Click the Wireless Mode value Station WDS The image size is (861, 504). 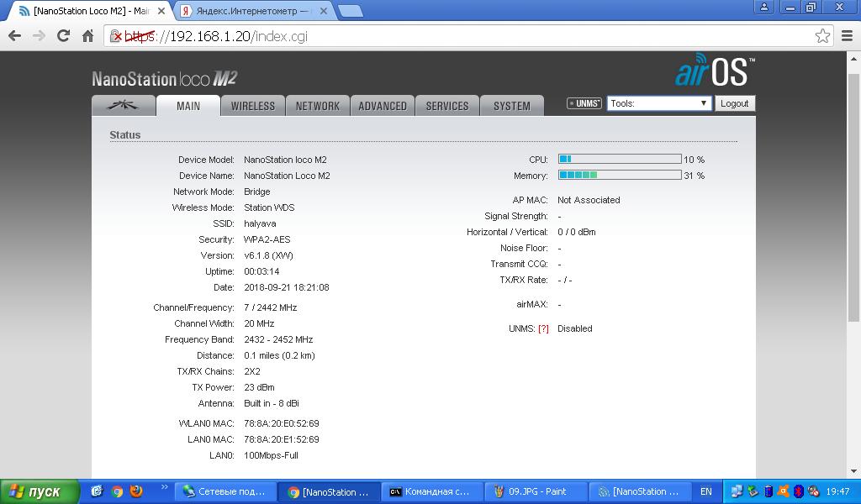(269, 207)
